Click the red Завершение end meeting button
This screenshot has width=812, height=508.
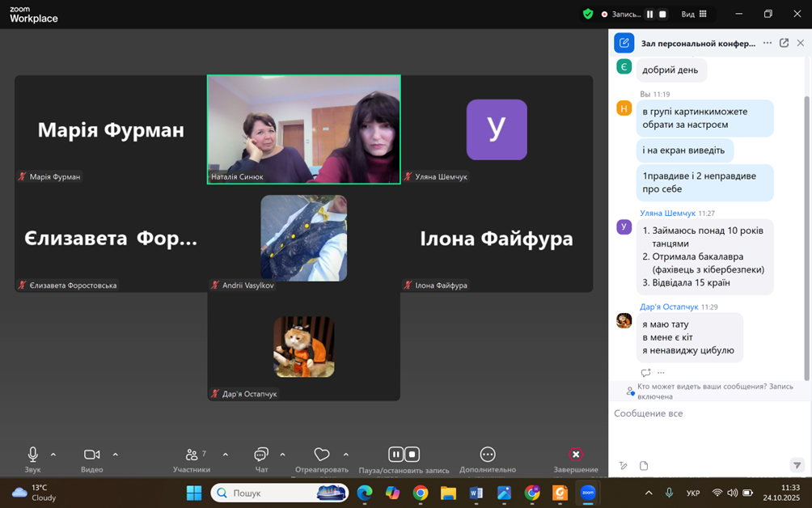pyautogui.click(x=575, y=455)
